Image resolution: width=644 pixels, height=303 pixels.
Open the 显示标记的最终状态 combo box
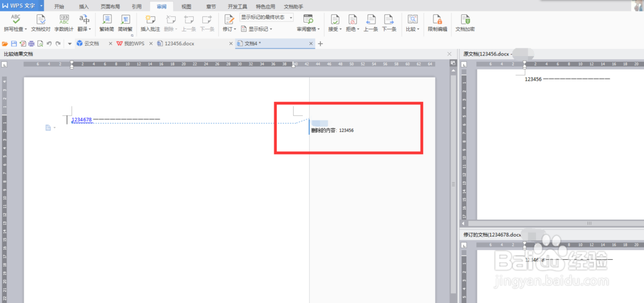pos(267,17)
